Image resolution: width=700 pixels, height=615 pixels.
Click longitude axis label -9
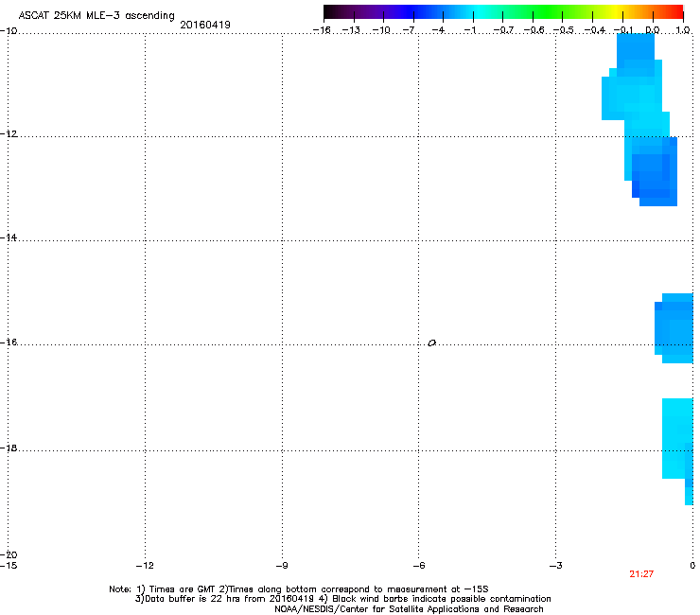[282, 566]
